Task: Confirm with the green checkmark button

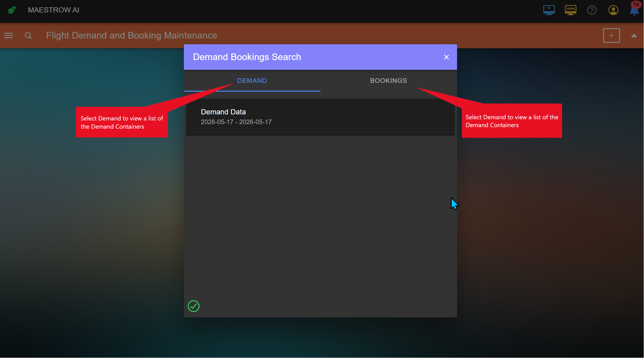Action: tap(194, 306)
